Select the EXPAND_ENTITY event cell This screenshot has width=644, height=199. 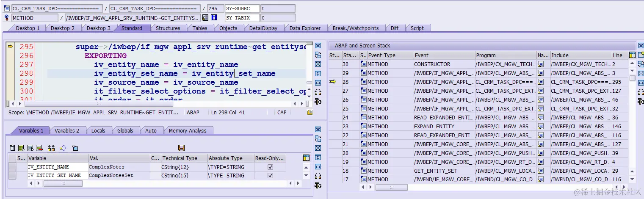click(444, 126)
